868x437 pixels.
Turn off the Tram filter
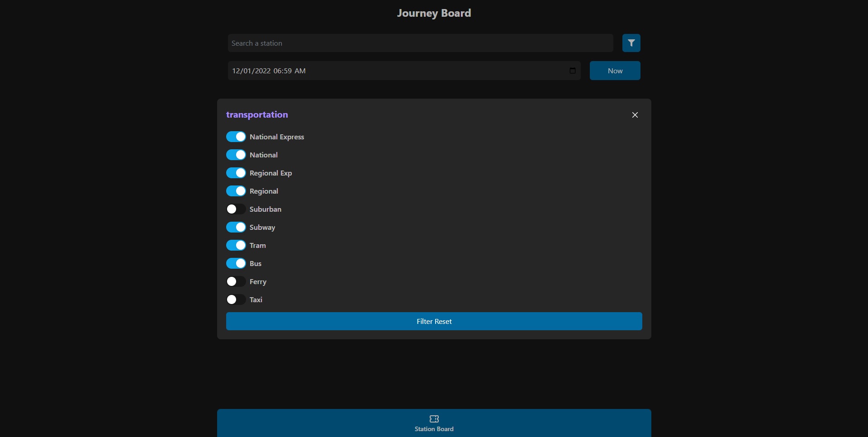[x=236, y=245]
